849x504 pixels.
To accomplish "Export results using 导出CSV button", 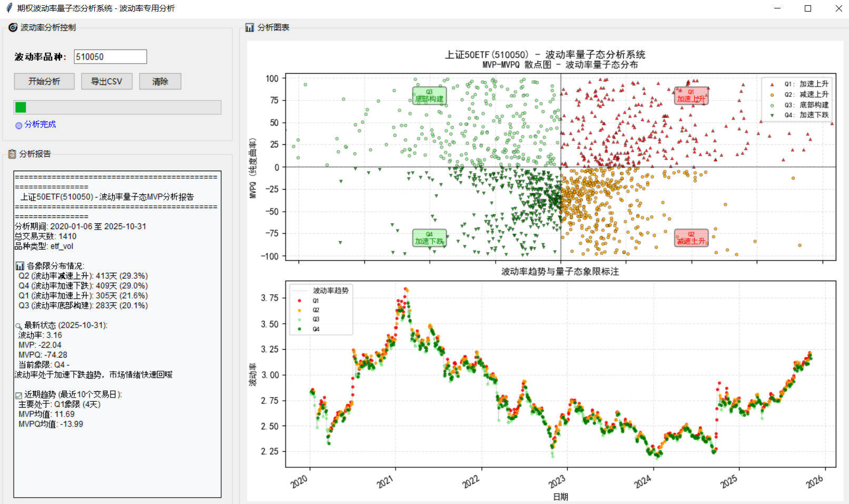I will (x=106, y=82).
